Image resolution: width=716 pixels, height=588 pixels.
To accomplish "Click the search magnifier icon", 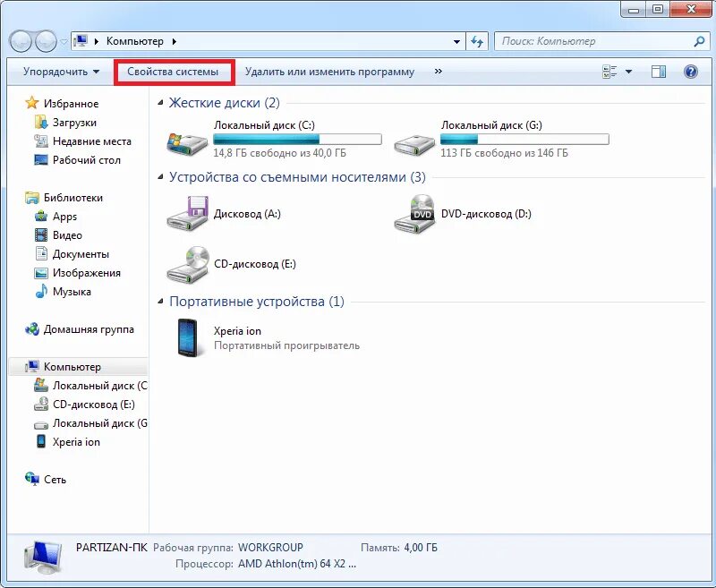I will [699, 41].
